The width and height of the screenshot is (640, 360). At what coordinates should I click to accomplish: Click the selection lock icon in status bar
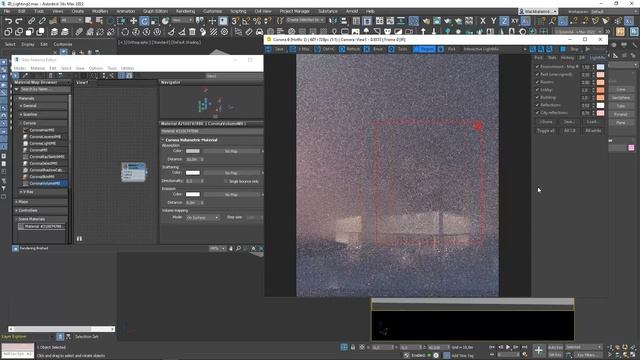point(353,347)
